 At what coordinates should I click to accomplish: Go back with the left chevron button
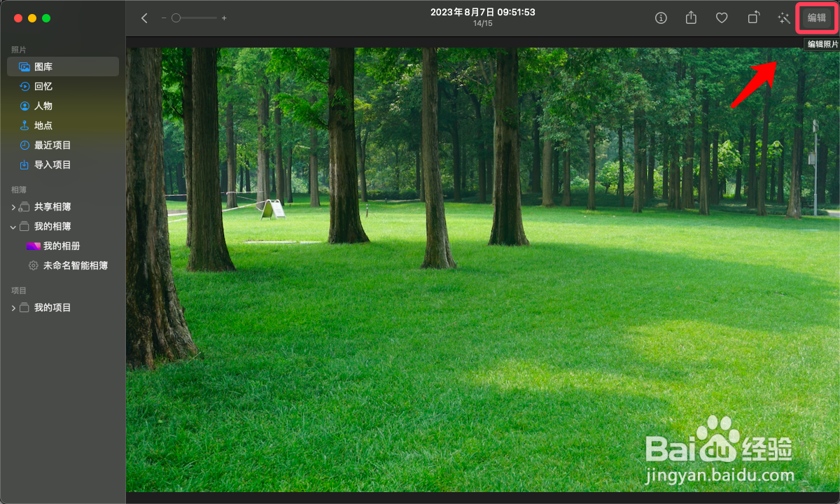tap(144, 18)
